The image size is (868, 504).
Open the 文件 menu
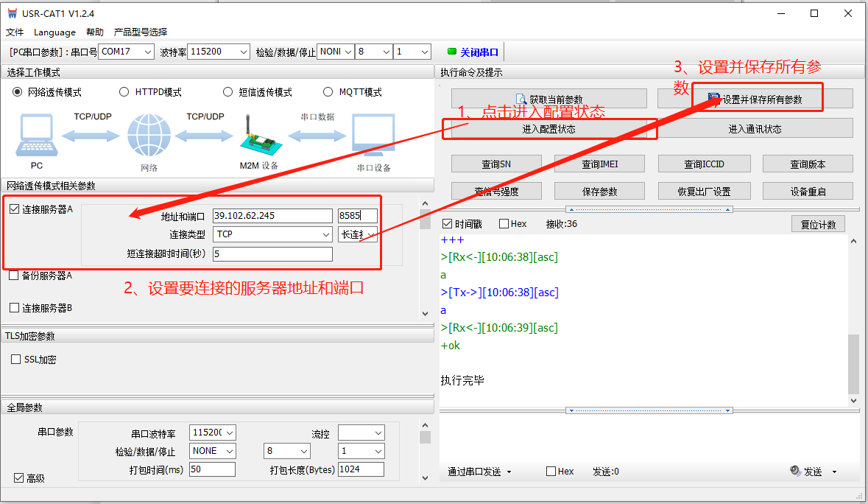click(x=15, y=32)
